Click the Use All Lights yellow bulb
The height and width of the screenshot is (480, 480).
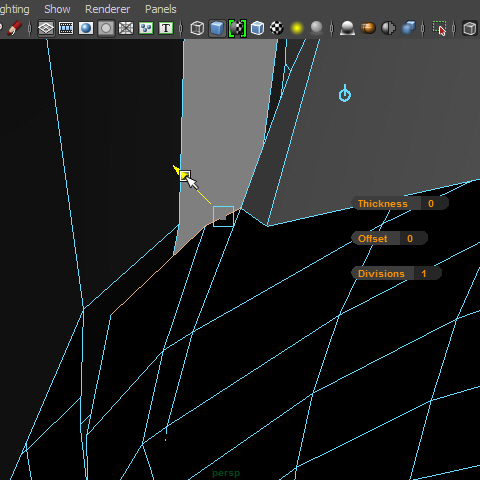tap(297, 28)
